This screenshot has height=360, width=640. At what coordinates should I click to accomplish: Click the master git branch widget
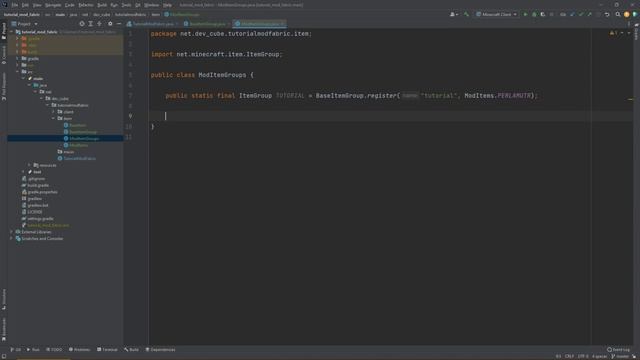tap(621, 356)
